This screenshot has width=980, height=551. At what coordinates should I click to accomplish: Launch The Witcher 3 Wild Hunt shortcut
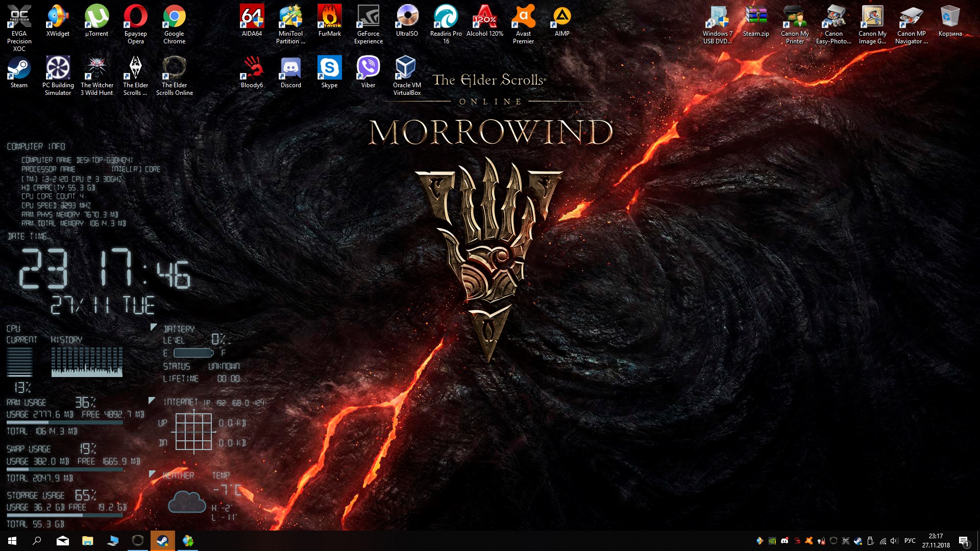coord(96,68)
